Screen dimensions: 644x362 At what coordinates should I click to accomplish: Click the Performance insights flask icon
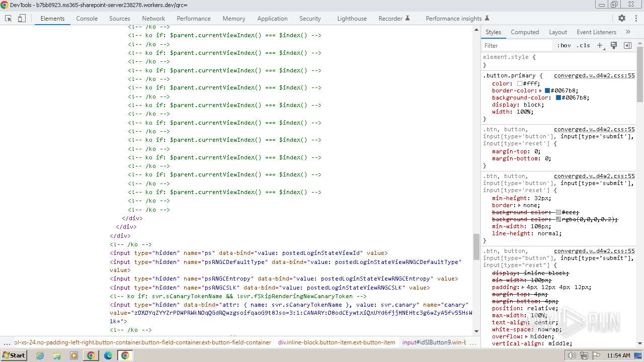pyautogui.click(x=487, y=18)
